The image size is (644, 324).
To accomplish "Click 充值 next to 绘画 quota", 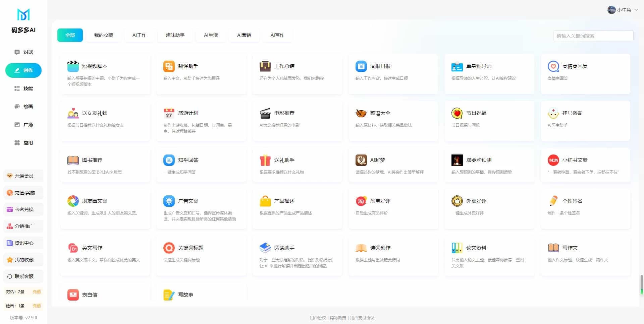I will click(37, 306).
